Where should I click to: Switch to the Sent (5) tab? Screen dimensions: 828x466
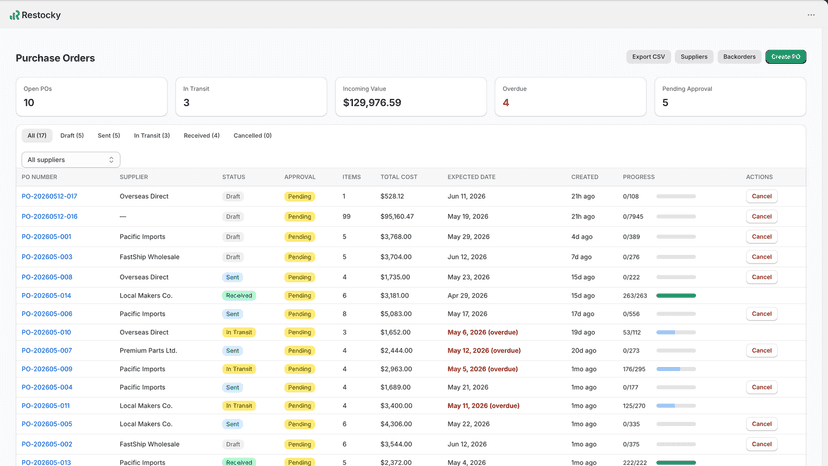pos(109,136)
